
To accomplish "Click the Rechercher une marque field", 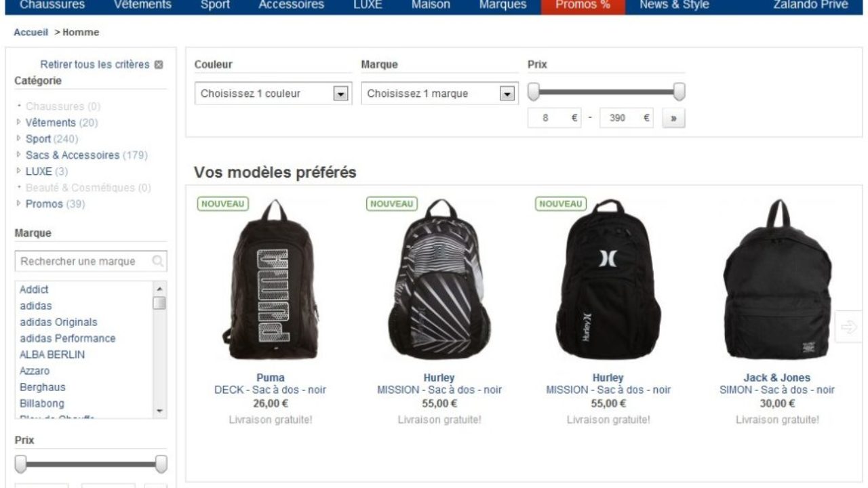I will [91, 261].
